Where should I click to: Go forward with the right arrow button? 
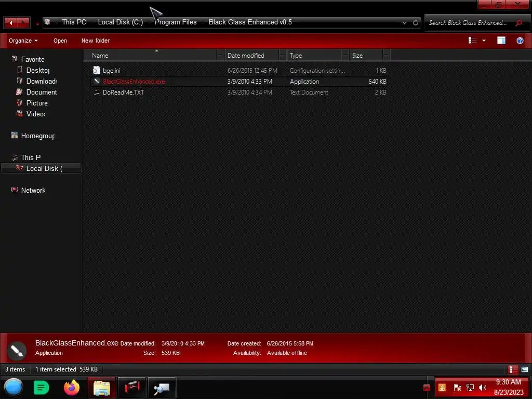tap(23, 23)
